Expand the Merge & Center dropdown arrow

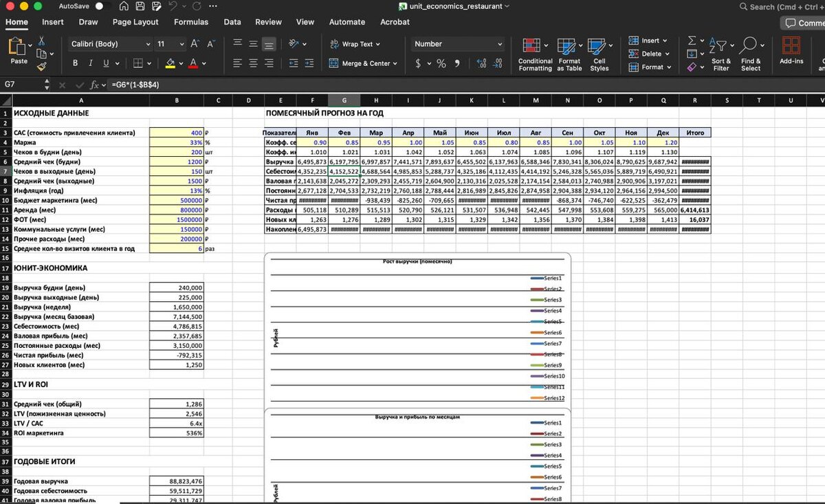[395, 63]
